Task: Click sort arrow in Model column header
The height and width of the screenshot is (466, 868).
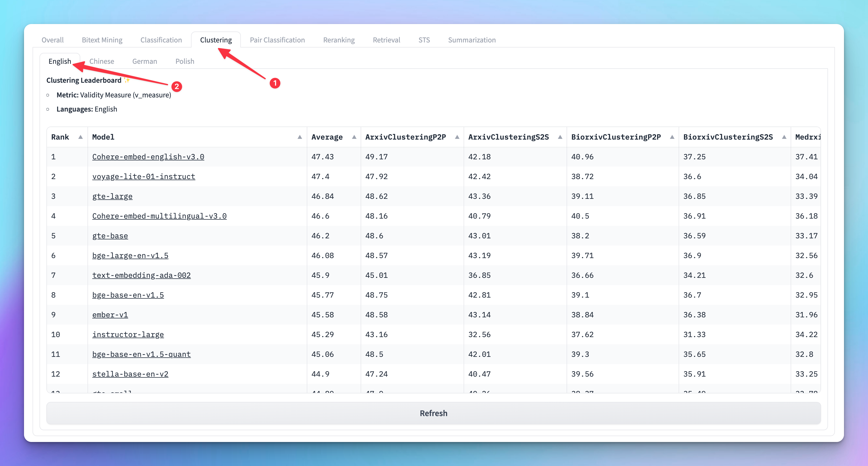Action: (300, 137)
